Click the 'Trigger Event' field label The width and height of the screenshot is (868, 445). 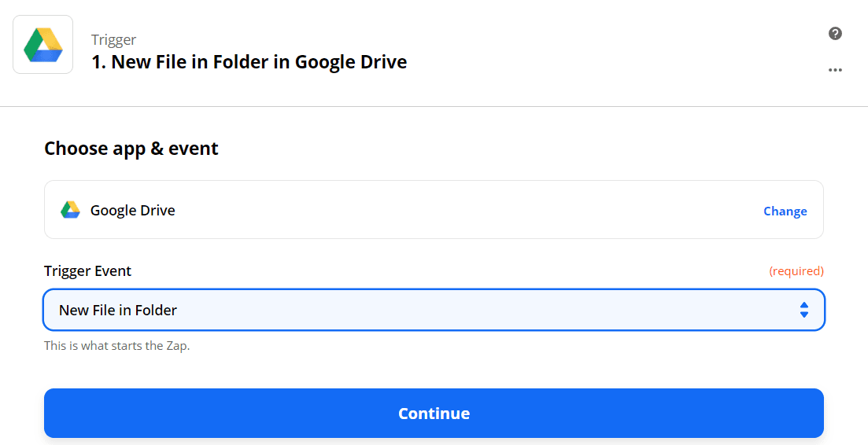tap(87, 270)
